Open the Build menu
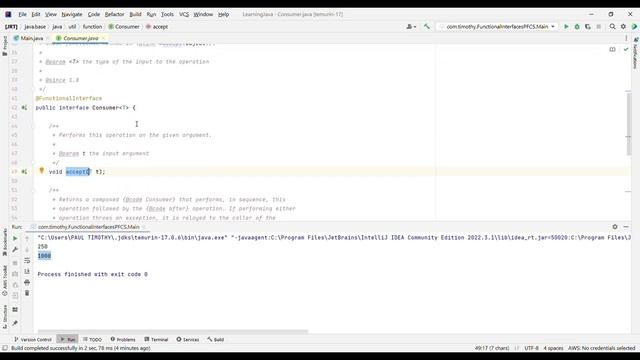The image size is (640, 360). 135,14
